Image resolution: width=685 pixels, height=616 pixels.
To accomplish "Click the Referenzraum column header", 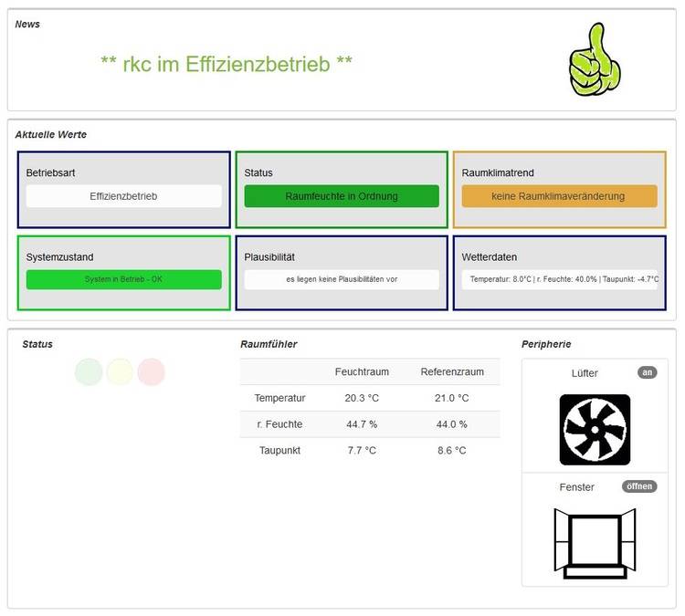I will [452, 371].
